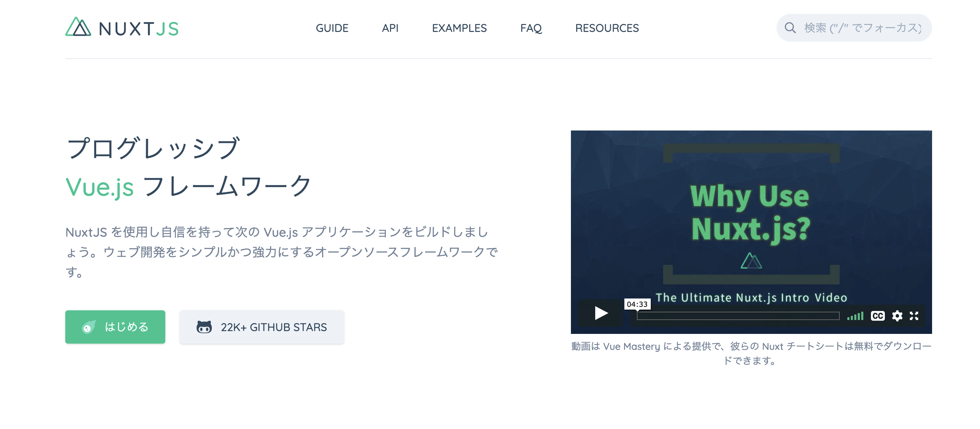Click the search magnifier icon
This screenshot has width=980, height=429.
pos(790,28)
